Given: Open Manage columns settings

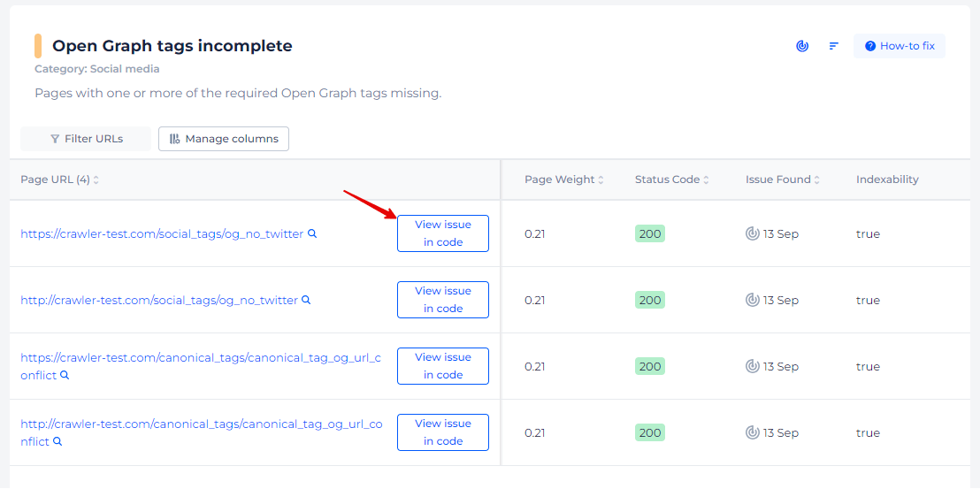Looking at the screenshot, I should click(224, 139).
